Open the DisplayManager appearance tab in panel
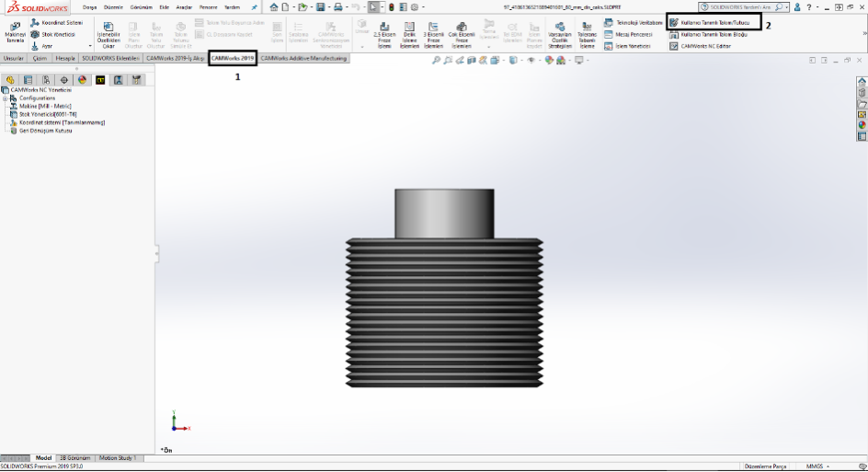The image size is (868, 472). [x=83, y=80]
